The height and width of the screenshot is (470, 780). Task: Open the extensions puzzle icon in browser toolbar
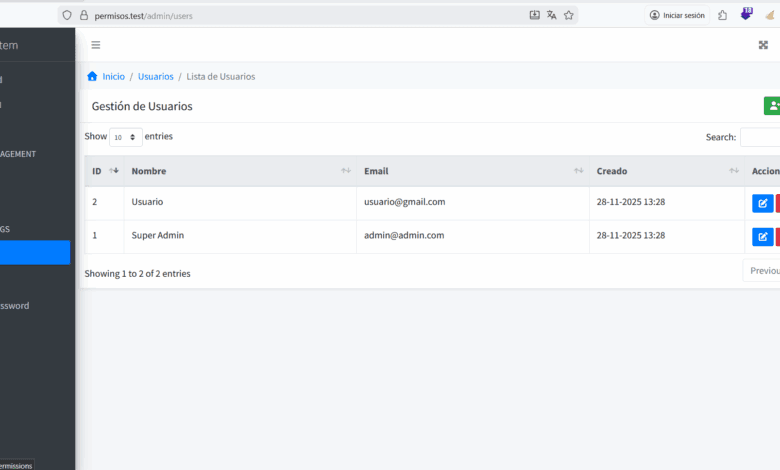click(x=723, y=15)
